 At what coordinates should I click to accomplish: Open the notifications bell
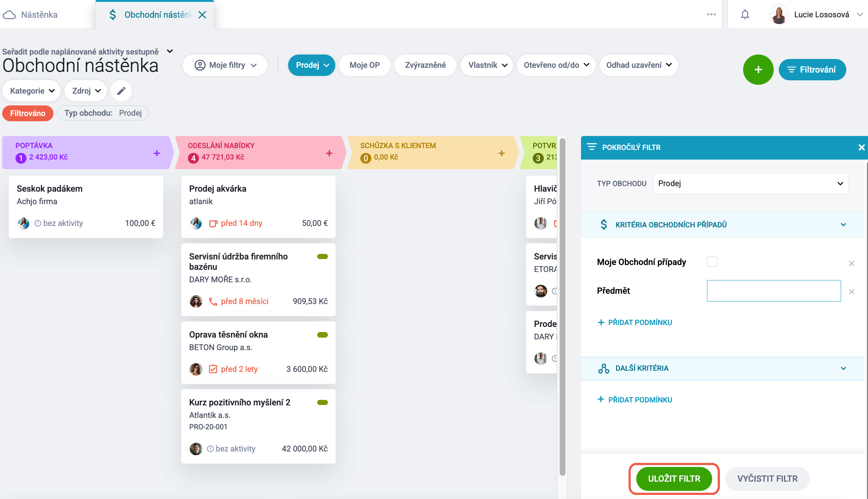[745, 14]
